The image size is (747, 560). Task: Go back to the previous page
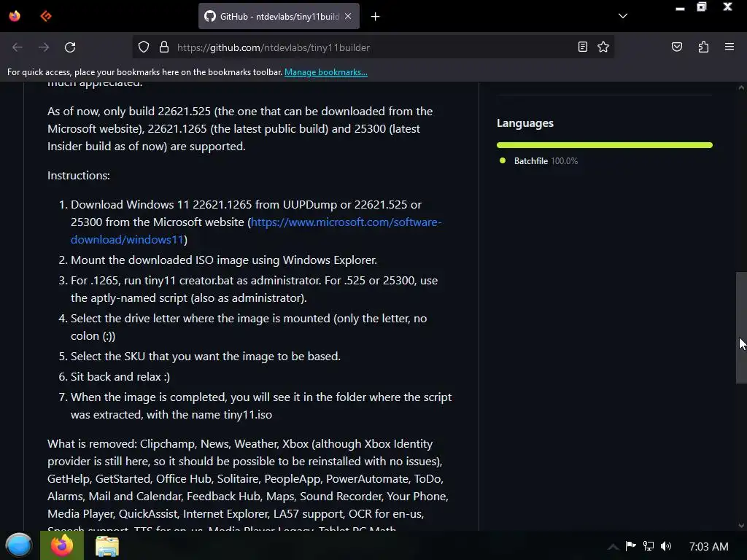18,47
